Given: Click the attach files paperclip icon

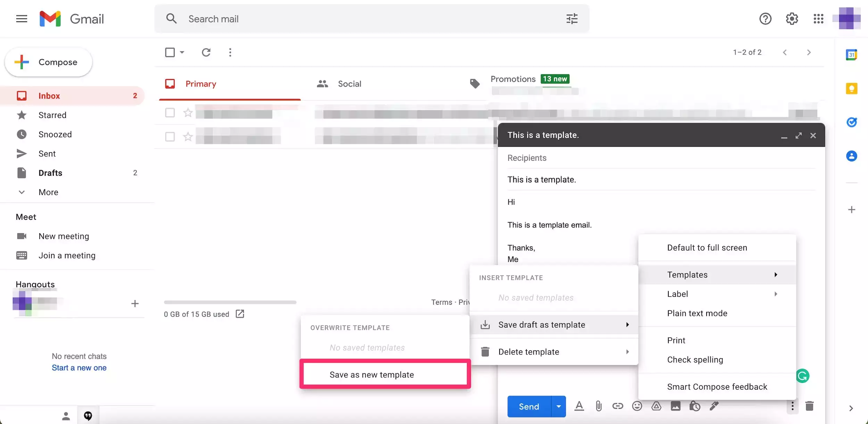Looking at the screenshot, I should 599,406.
